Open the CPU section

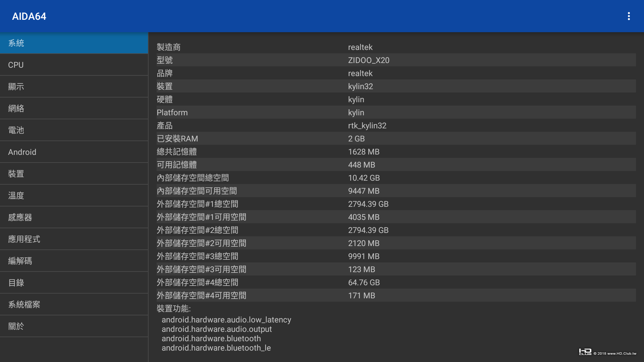point(74,65)
